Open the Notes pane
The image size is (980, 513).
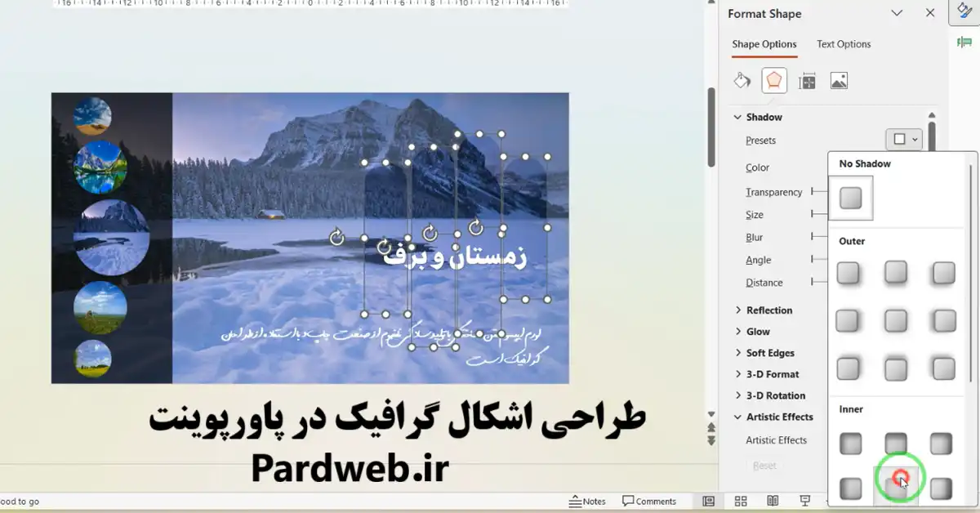pyautogui.click(x=587, y=500)
